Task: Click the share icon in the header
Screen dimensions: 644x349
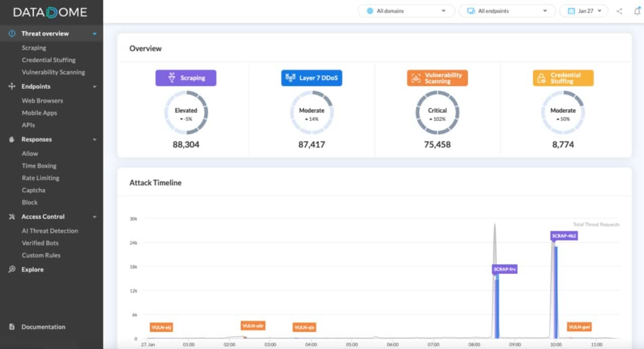Action: [619, 11]
